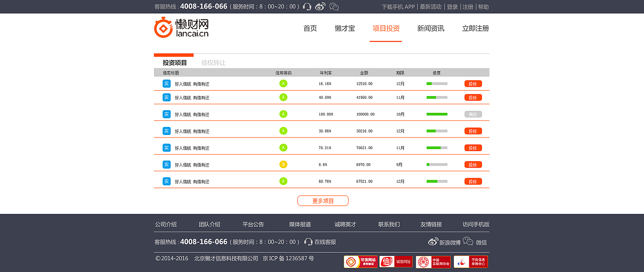Click 投标 button for the 40.89% project
Image resolution: width=644 pixels, height=272 pixels.
[x=473, y=97]
